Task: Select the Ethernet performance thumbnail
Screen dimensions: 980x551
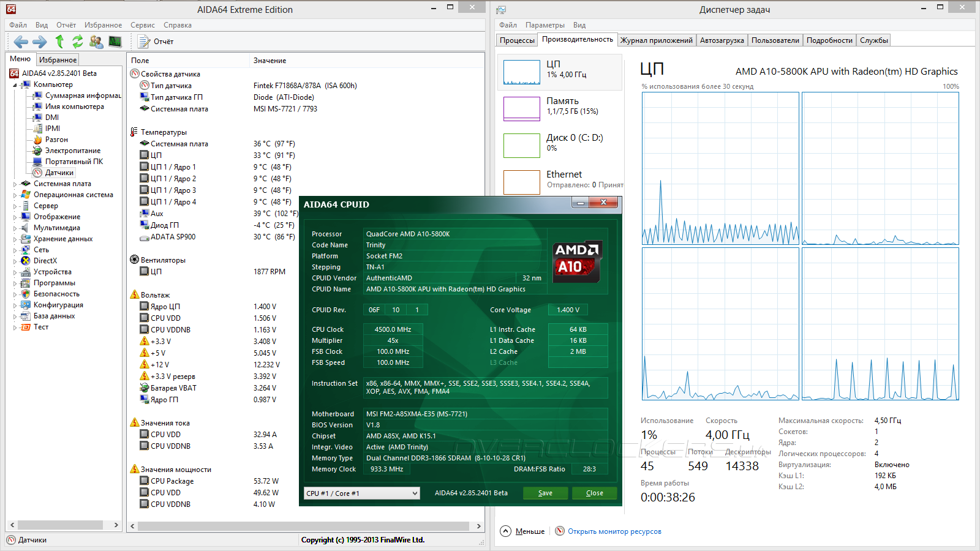Action: [560, 182]
